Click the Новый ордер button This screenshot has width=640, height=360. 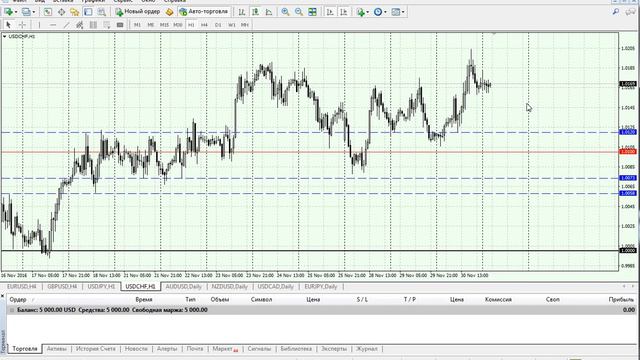(x=138, y=12)
